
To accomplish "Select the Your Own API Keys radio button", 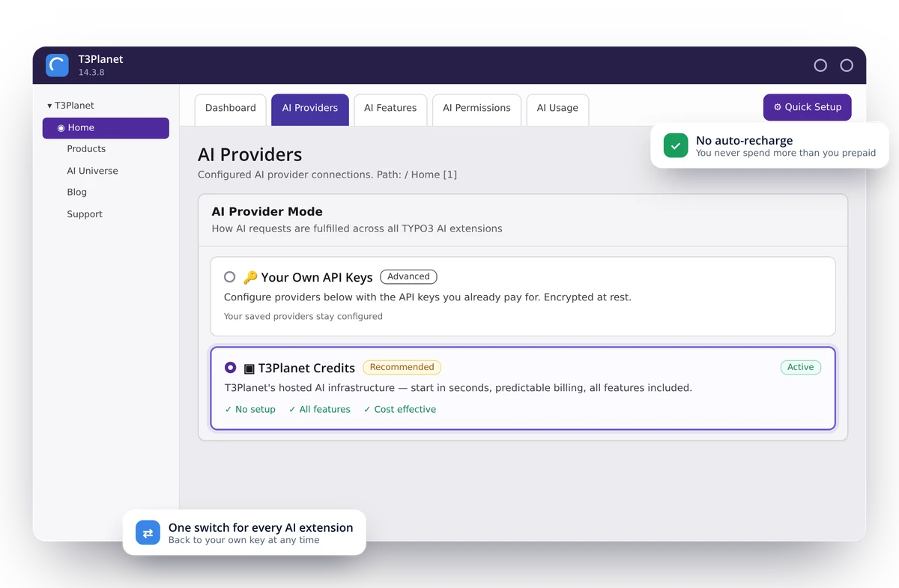I will coord(230,277).
